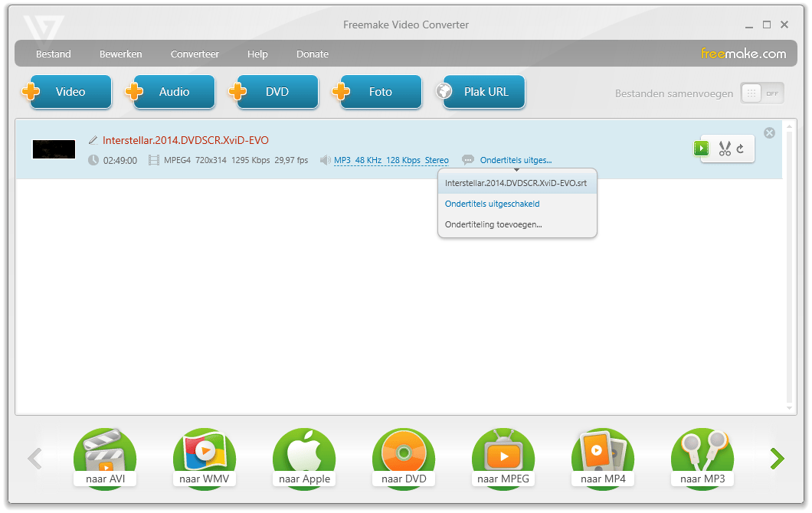This screenshot has height=513, width=812.
Task: Open the Donate menu
Action: pos(313,54)
